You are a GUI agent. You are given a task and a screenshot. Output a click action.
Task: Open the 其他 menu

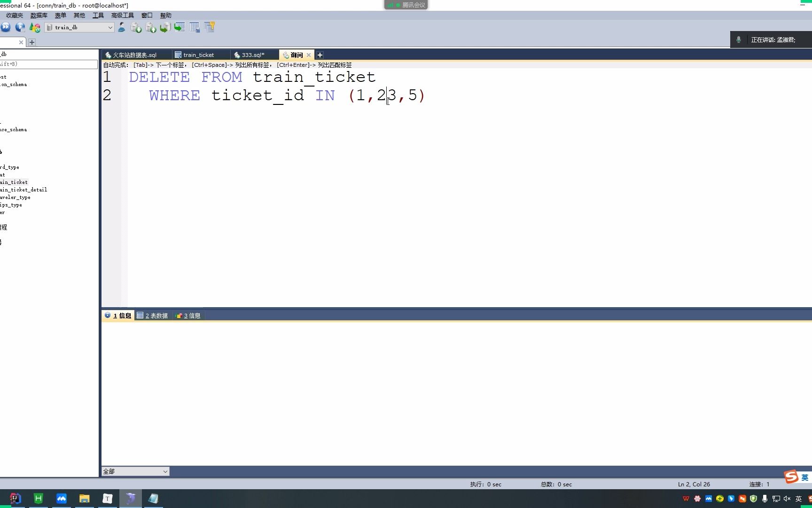(79, 16)
